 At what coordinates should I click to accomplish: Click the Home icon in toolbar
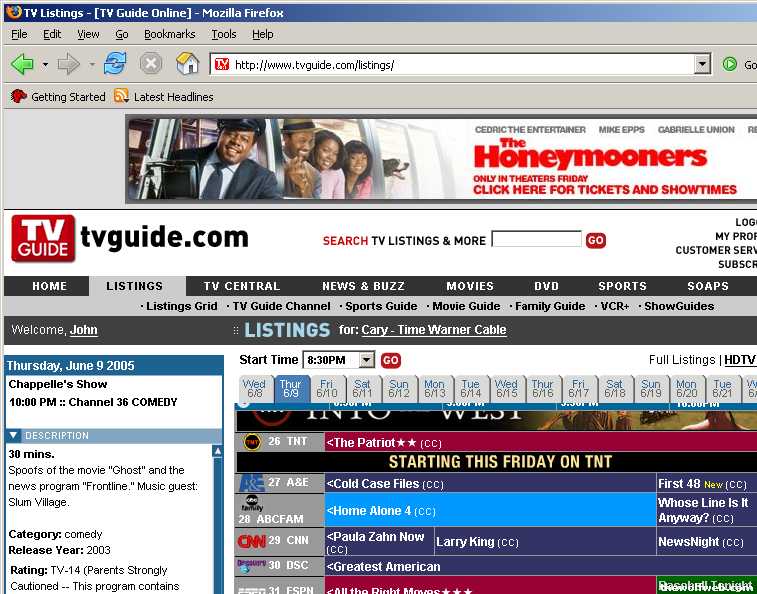[187, 65]
